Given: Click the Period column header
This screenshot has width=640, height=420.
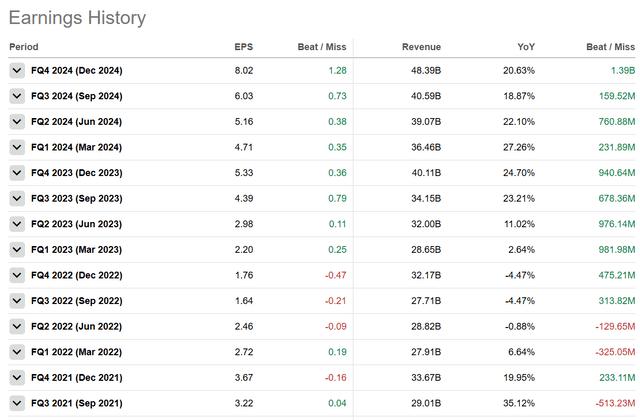Looking at the screenshot, I should tap(25, 46).
